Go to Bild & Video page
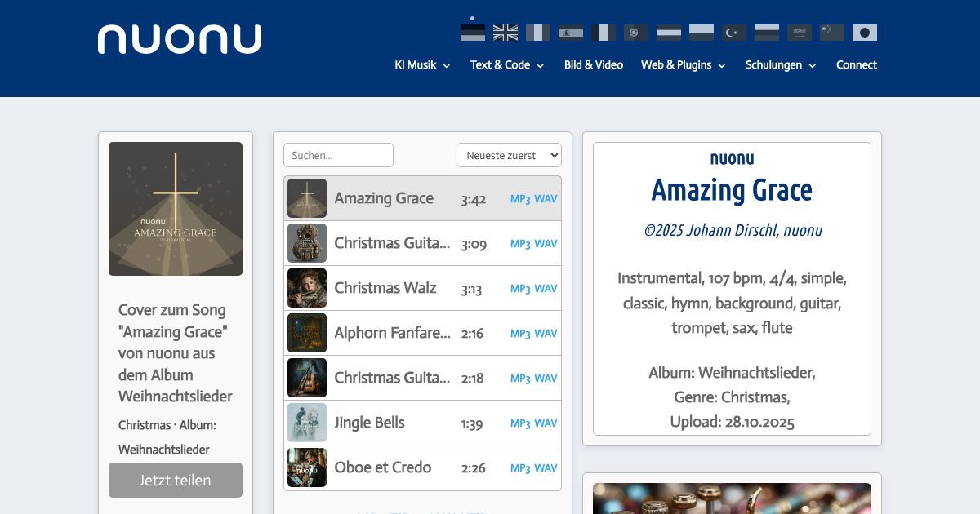 point(594,65)
